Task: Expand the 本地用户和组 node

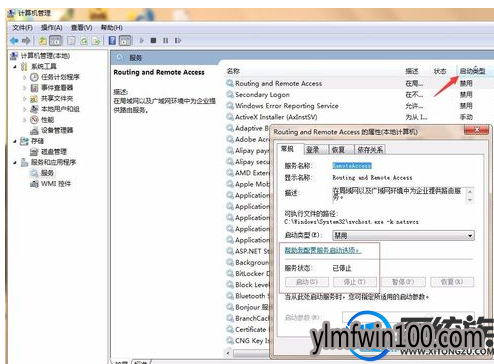Action: [25, 109]
